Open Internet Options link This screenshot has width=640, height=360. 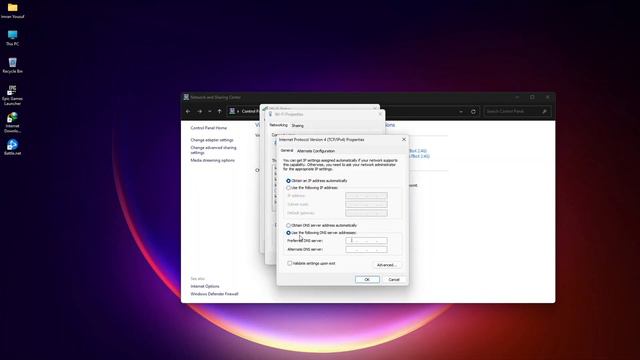point(205,287)
